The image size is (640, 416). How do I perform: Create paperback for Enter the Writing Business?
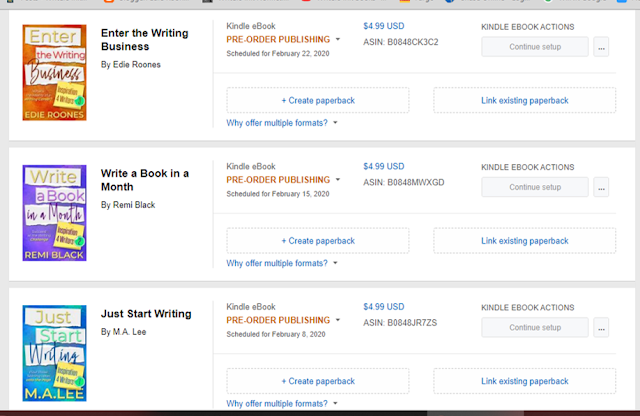tap(318, 100)
